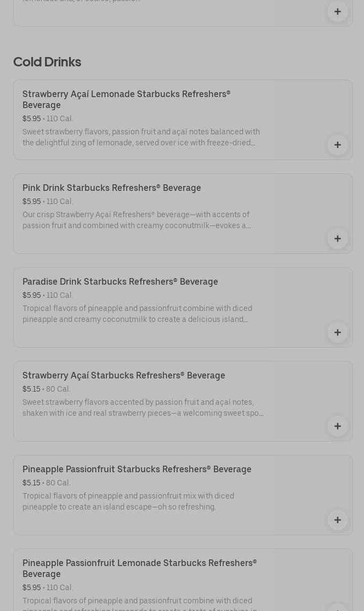
Task: Click description mentioning real strawberry pieces
Action: (143, 408)
